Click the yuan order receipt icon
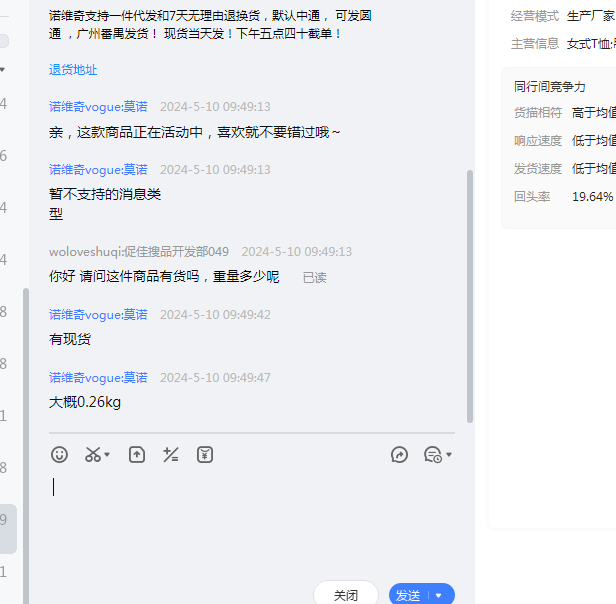616x604 pixels. [205, 455]
